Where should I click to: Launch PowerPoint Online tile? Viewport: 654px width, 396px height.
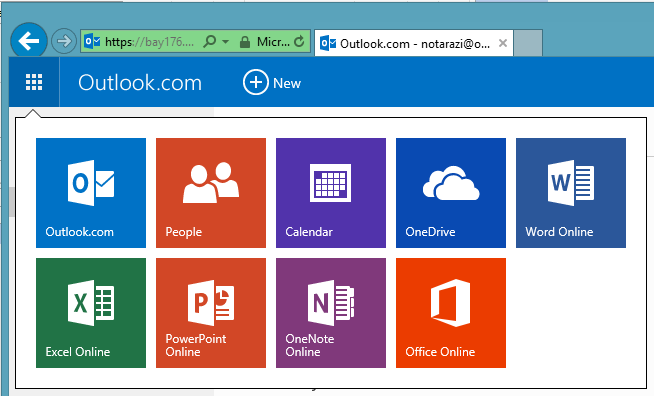coord(211,313)
